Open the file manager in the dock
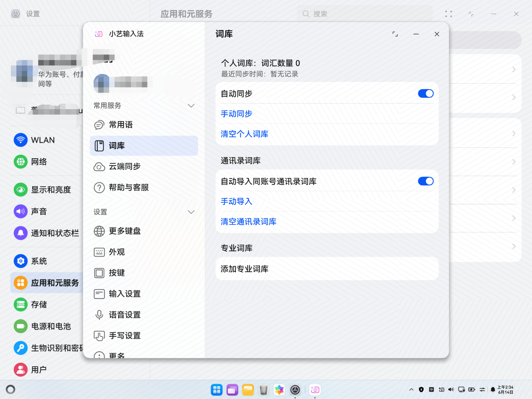 click(248, 390)
